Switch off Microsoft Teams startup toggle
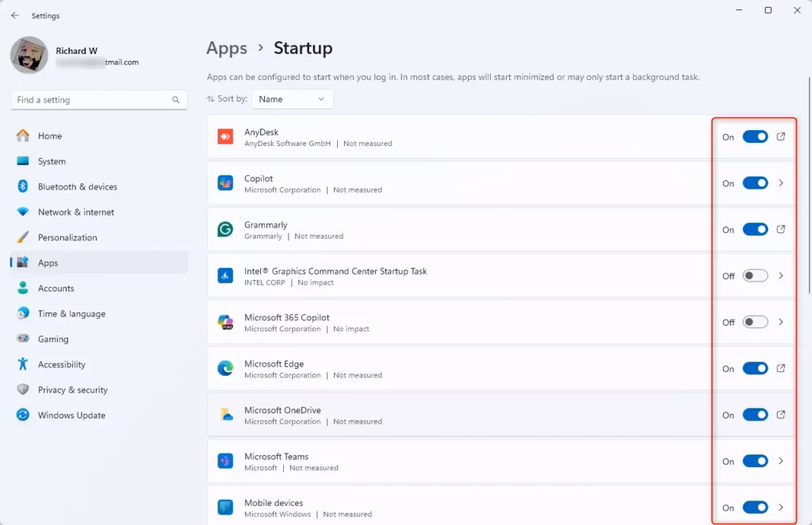812x525 pixels. click(x=755, y=461)
